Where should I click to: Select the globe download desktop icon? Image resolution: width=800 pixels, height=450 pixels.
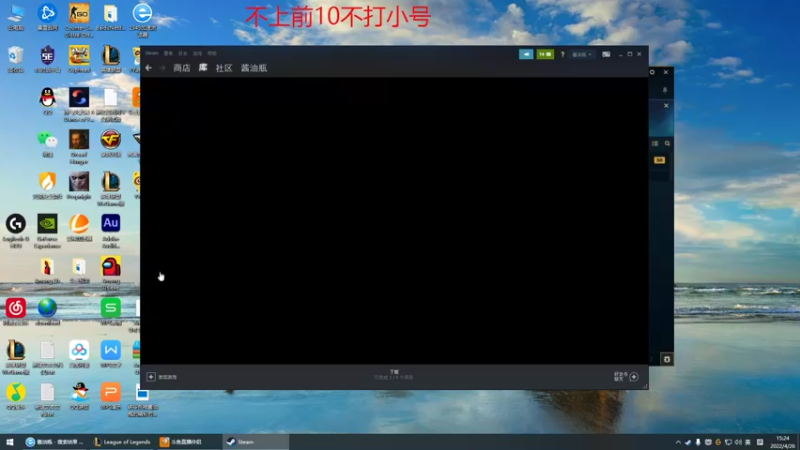[47, 312]
